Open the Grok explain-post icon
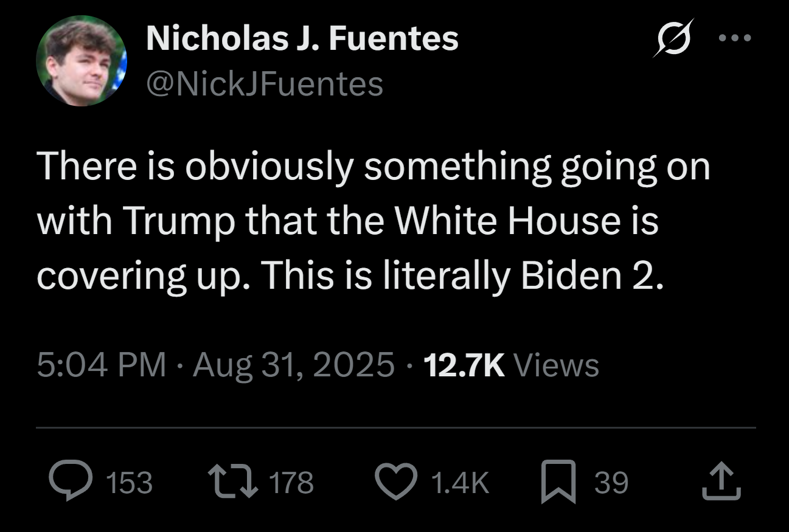 click(x=673, y=39)
